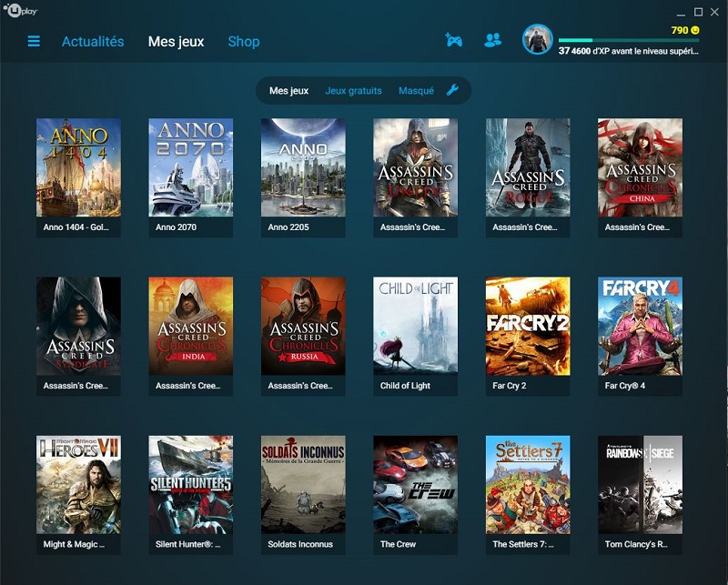Switch to the Actualités tab
Screen dimensions: 728x585
pos(93,41)
